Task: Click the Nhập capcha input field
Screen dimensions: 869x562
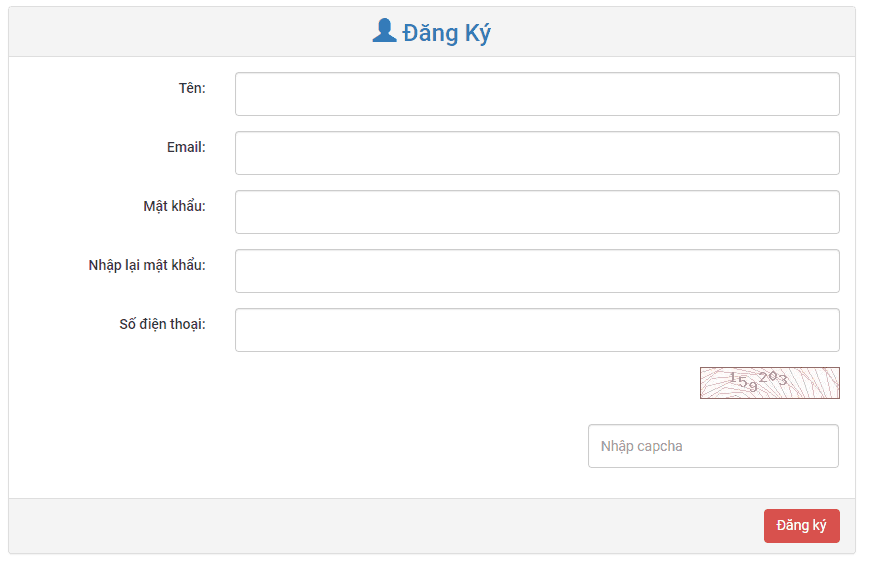Action: (x=713, y=446)
